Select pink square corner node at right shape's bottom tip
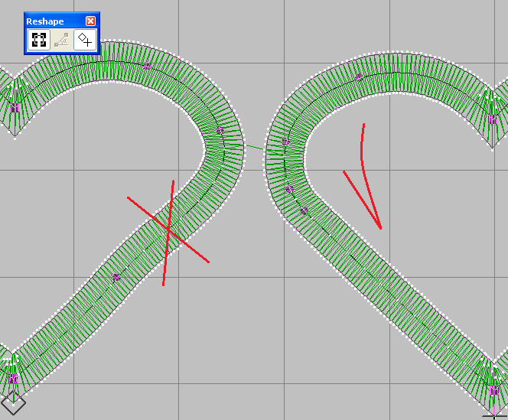Image resolution: width=508 pixels, height=420 pixels. [x=493, y=390]
